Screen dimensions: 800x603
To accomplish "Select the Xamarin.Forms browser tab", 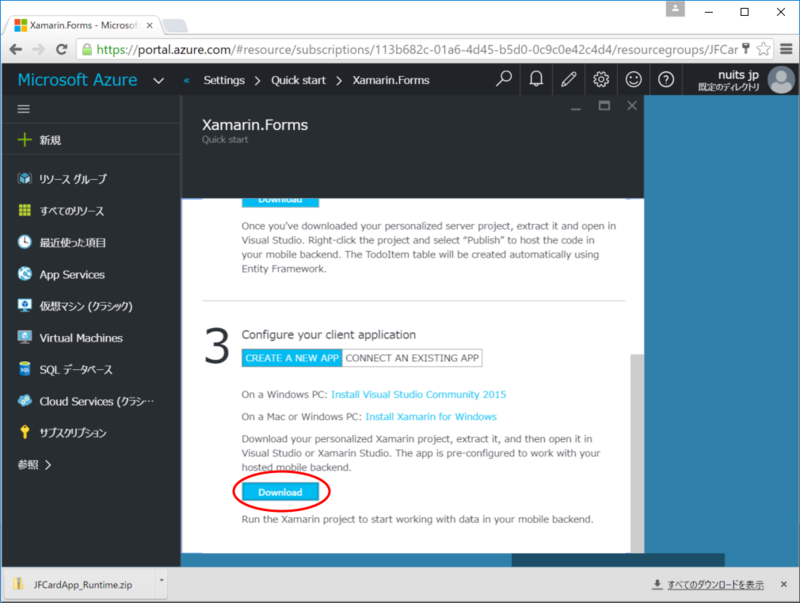I will [82, 25].
